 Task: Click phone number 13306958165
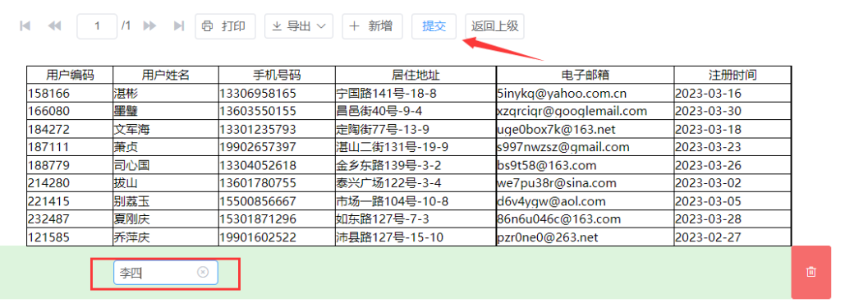[x=277, y=93]
